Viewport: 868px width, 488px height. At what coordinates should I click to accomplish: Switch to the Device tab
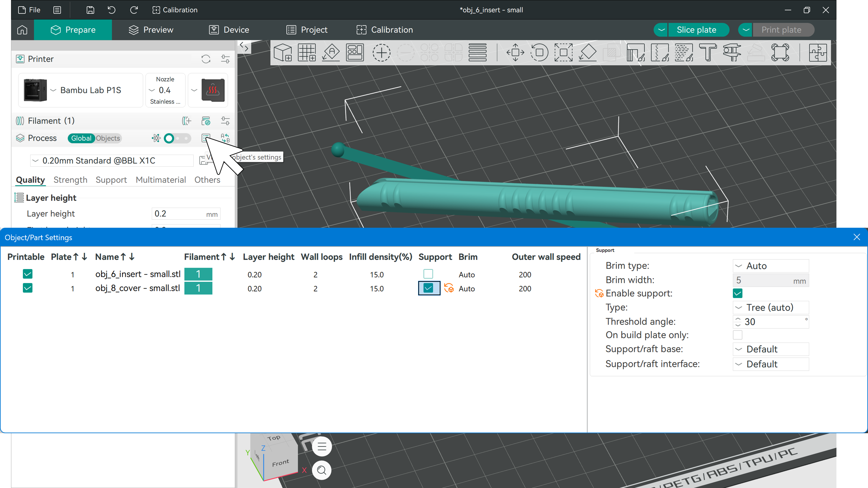229,30
